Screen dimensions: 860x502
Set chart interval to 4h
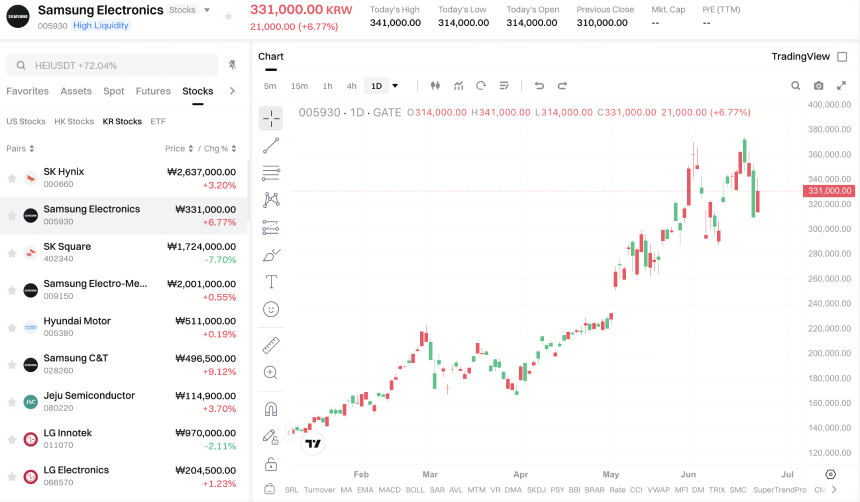click(352, 86)
